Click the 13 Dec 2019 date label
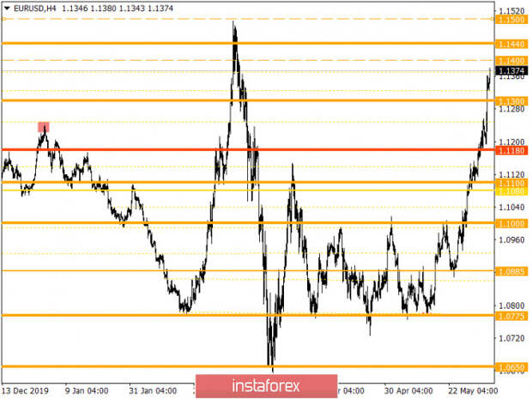The height and width of the screenshot is (399, 532). pyautogui.click(x=25, y=391)
